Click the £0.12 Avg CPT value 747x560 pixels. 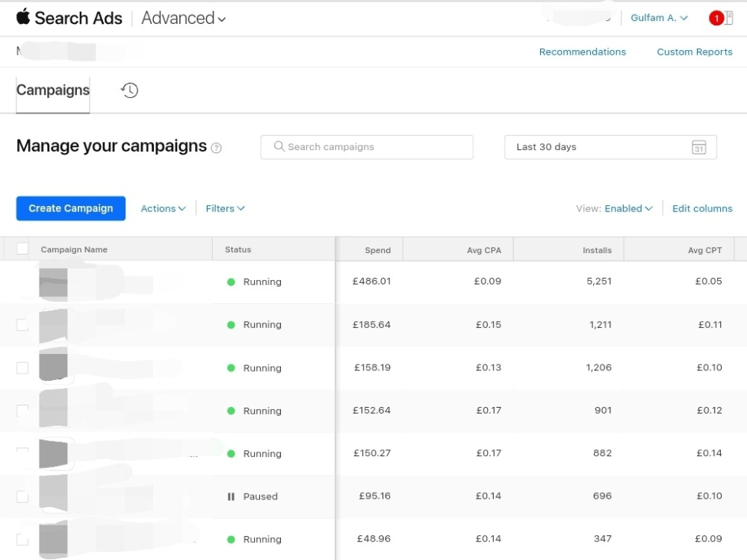point(710,411)
